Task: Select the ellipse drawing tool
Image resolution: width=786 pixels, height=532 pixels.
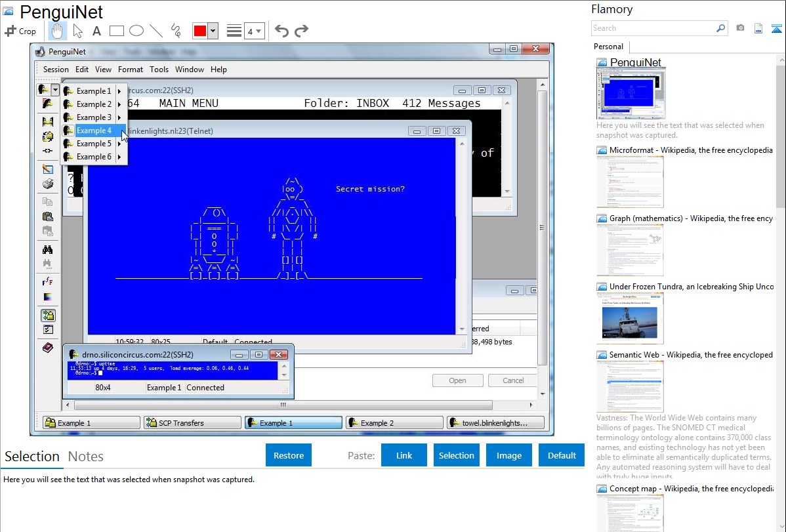Action: (136, 31)
